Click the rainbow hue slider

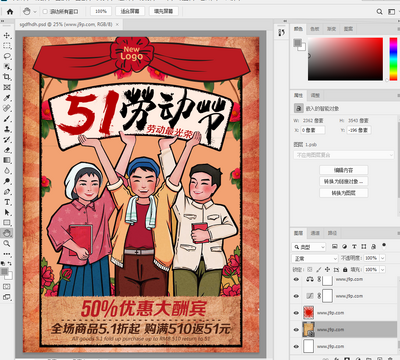[x=393, y=59]
